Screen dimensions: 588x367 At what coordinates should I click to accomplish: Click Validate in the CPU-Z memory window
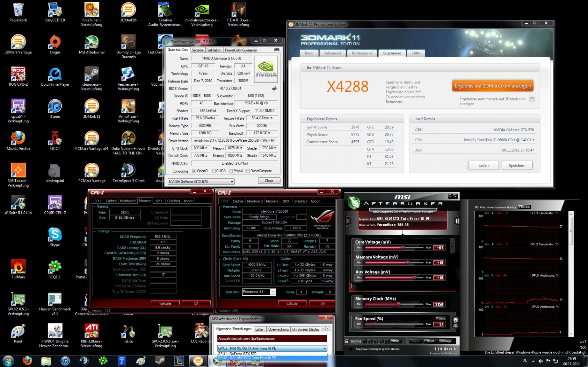pyautogui.click(x=165, y=303)
